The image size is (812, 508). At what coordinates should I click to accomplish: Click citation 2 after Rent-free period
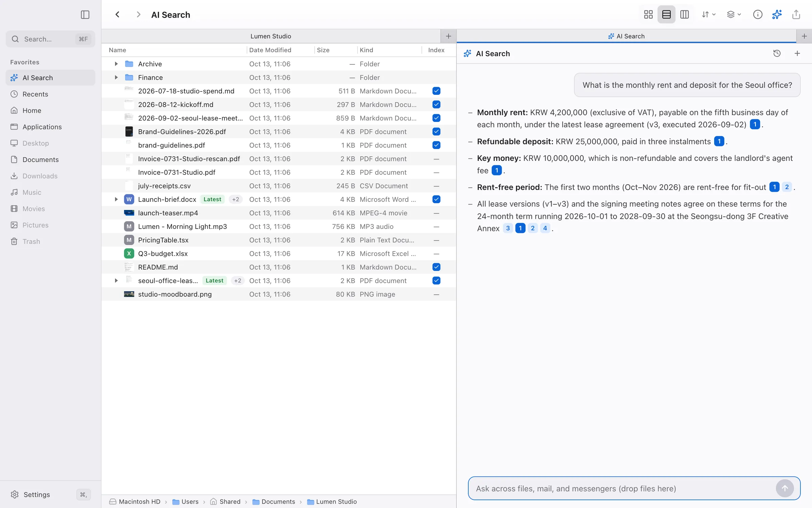(x=787, y=187)
